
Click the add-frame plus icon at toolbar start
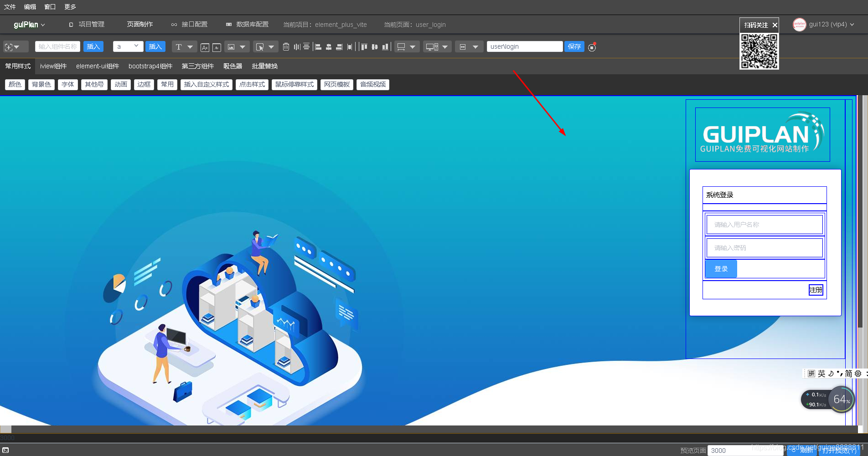coord(9,47)
